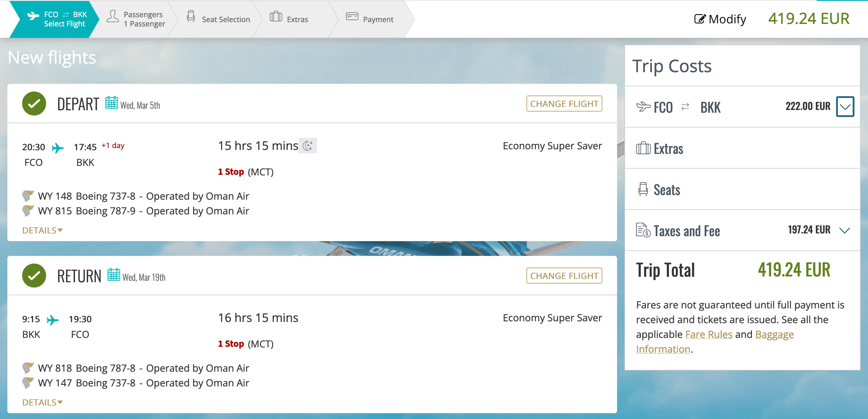Screen dimensions: 868x419
Task: Click the overnight flight moon icon
Action: [308, 146]
